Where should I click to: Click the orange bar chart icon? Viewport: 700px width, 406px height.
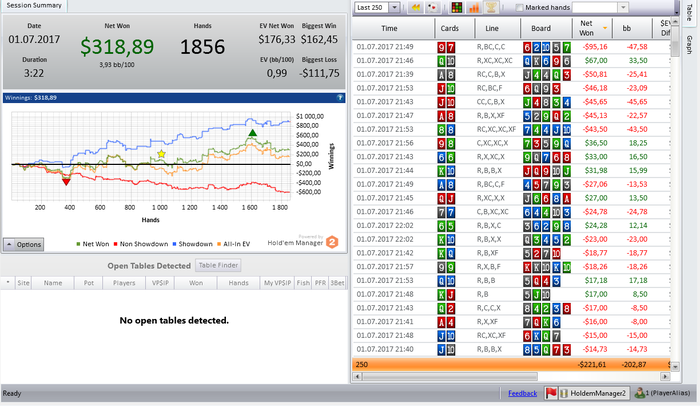pos(474,8)
